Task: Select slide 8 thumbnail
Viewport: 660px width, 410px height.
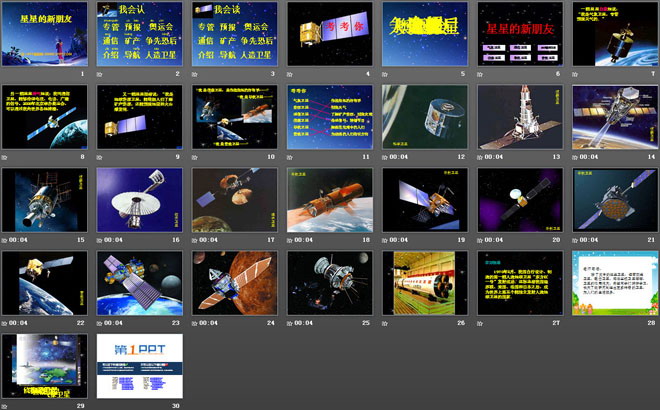Action: 45,117
